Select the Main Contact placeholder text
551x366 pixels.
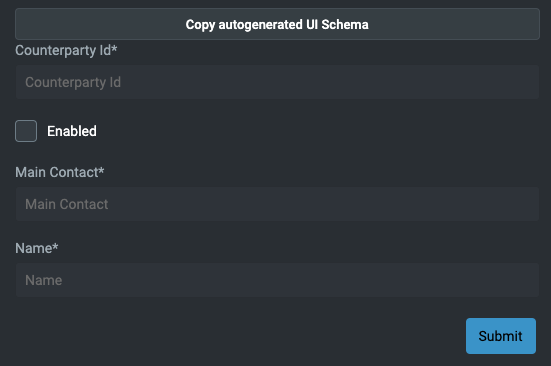(x=67, y=204)
